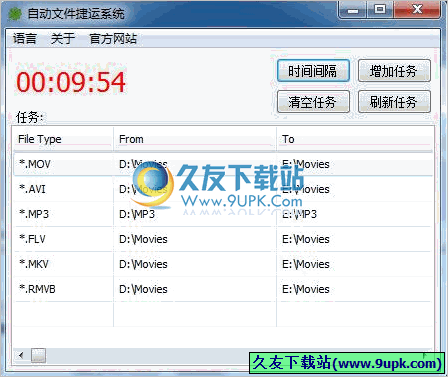Click the 增加任务 button
The width and height of the screenshot is (448, 377).
[394, 71]
